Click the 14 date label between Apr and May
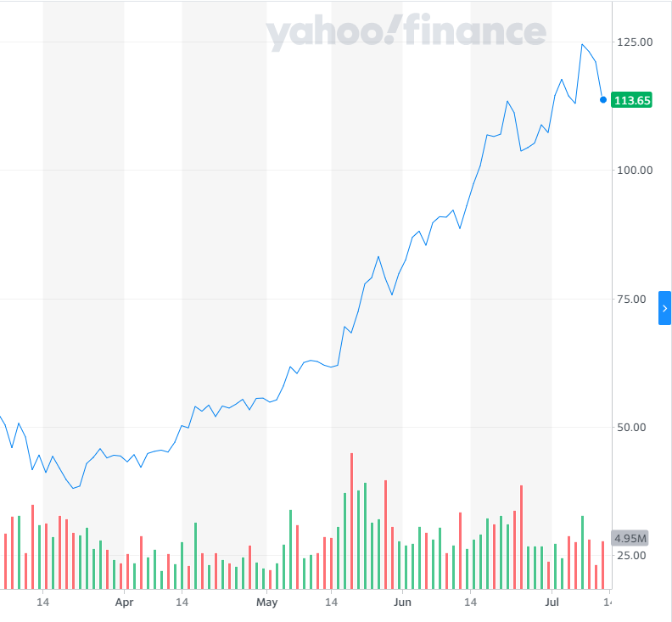Viewport: 672px width, 622px height. 182,602
